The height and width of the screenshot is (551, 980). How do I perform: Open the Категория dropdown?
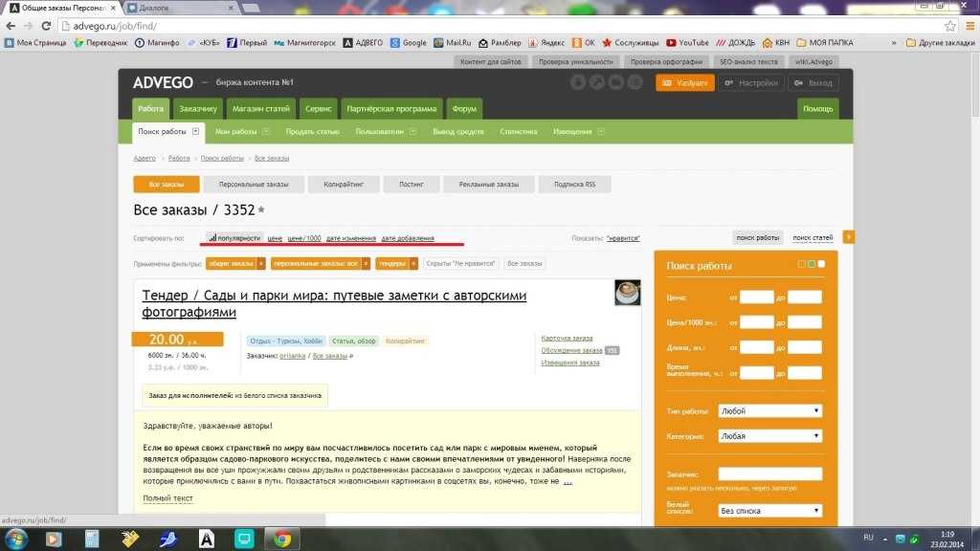[x=770, y=436]
